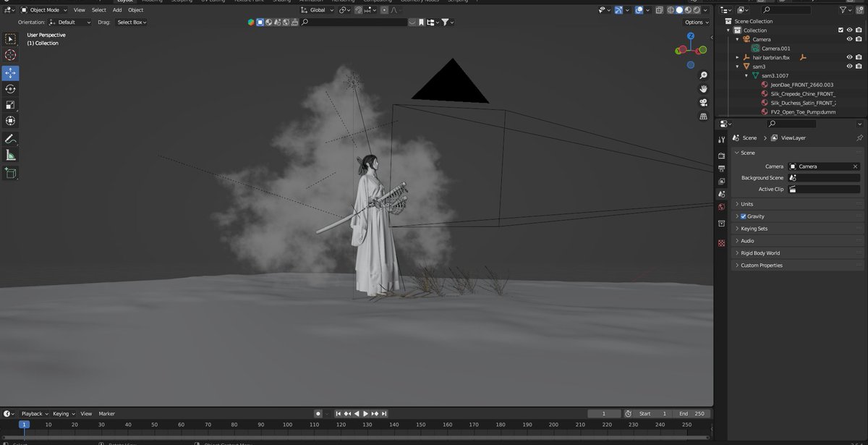Click the timeline Playback button

[x=35, y=414]
